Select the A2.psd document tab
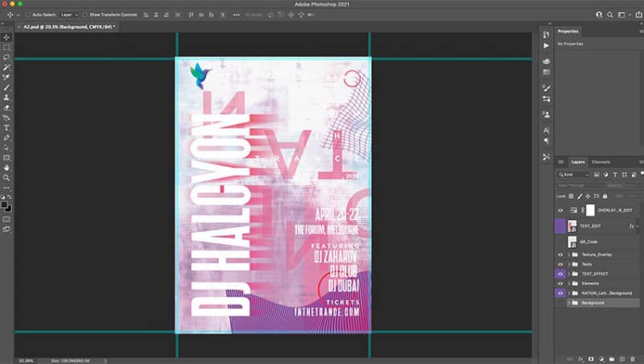The height and width of the screenshot is (364, 644). tap(68, 27)
